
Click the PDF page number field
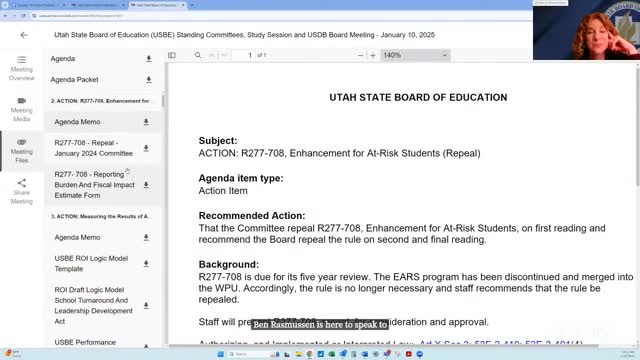243,55
